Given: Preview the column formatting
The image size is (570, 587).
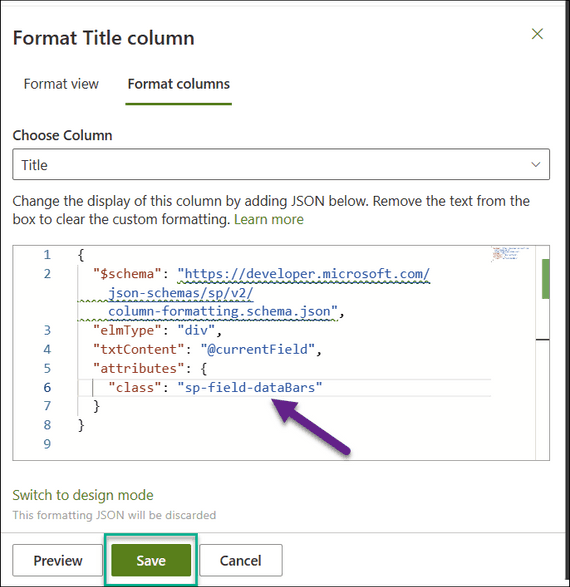Looking at the screenshot, I should click(x=58, y=560).
